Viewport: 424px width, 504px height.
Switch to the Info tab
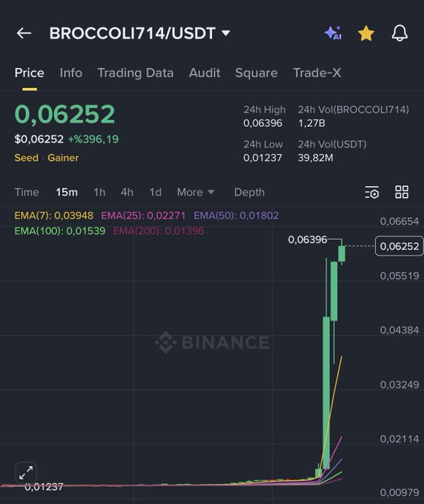click(x=71, y=73)
